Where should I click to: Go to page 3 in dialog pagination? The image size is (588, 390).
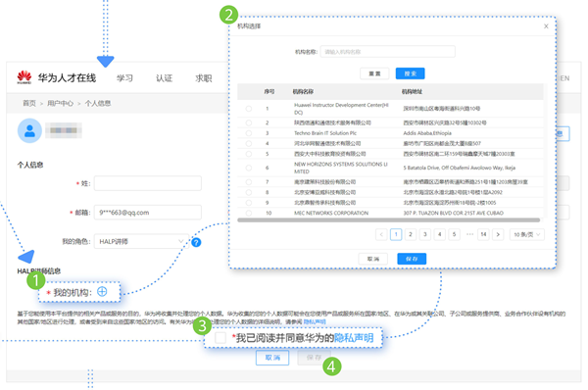425,234
